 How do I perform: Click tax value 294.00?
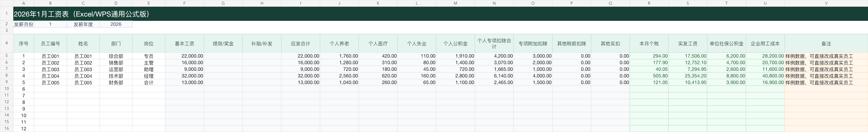(x=649, y=56)
